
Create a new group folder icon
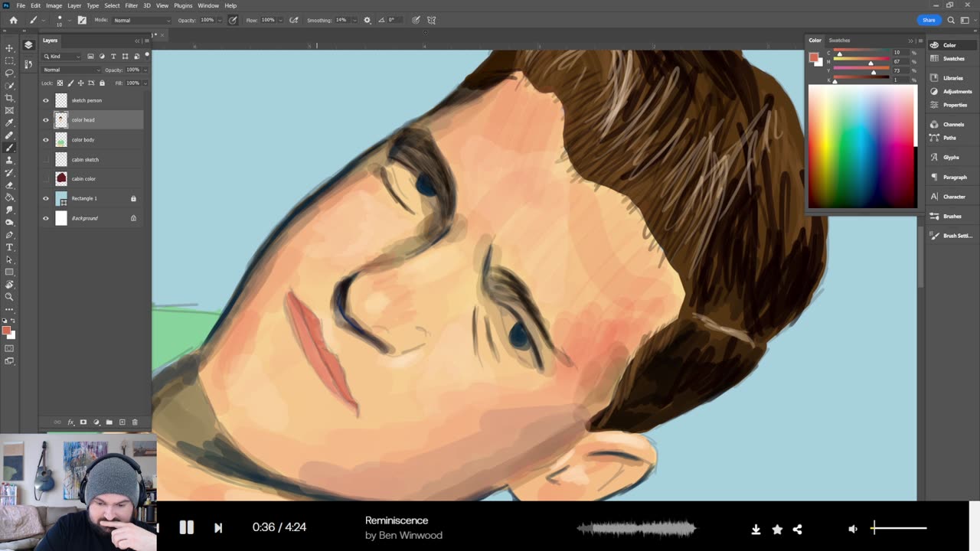click(x=109, y=422)
